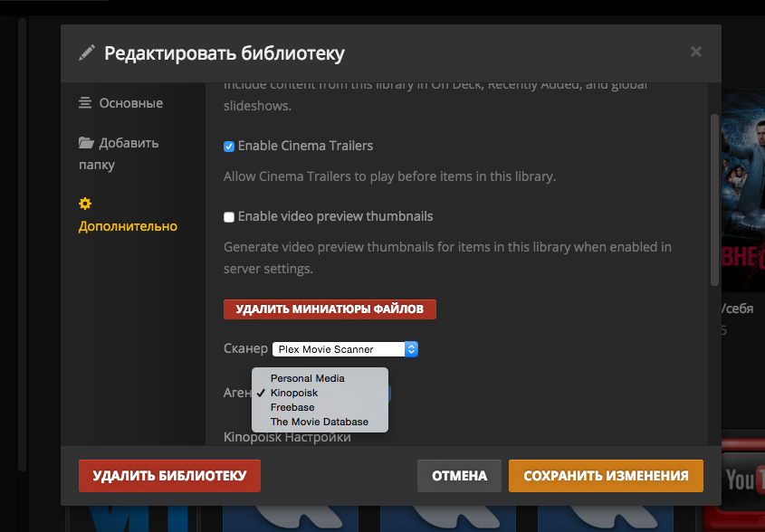Click the pencil edit icon in dialog title
The width and height of the screenshot is (765, 532).
point(87,52)
